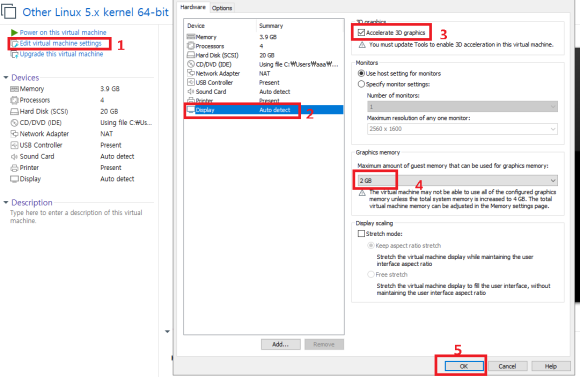This screenshot has height=377, width=580.
Task: Select Free stretch radio option
Action: (371, 274)
